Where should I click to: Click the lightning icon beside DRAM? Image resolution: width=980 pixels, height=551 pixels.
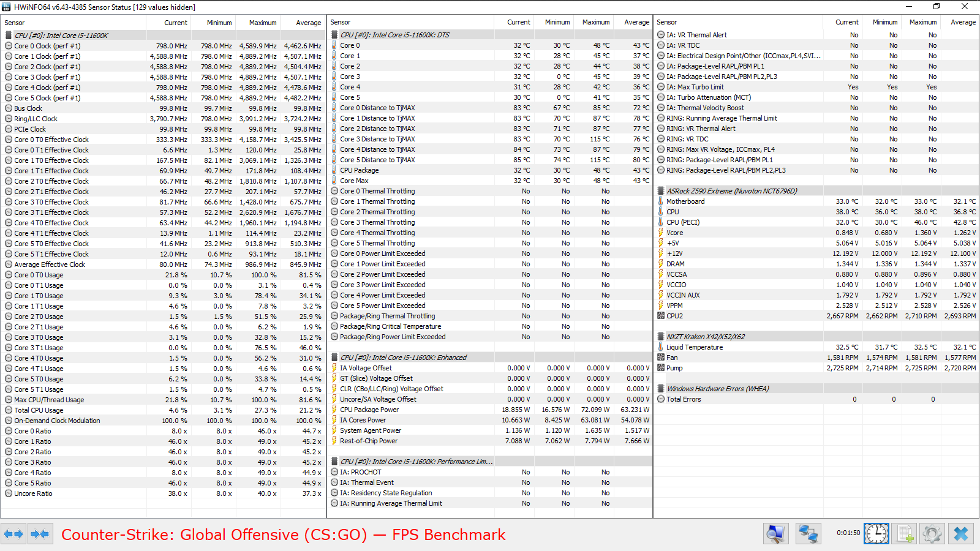[x=661, y=264]
